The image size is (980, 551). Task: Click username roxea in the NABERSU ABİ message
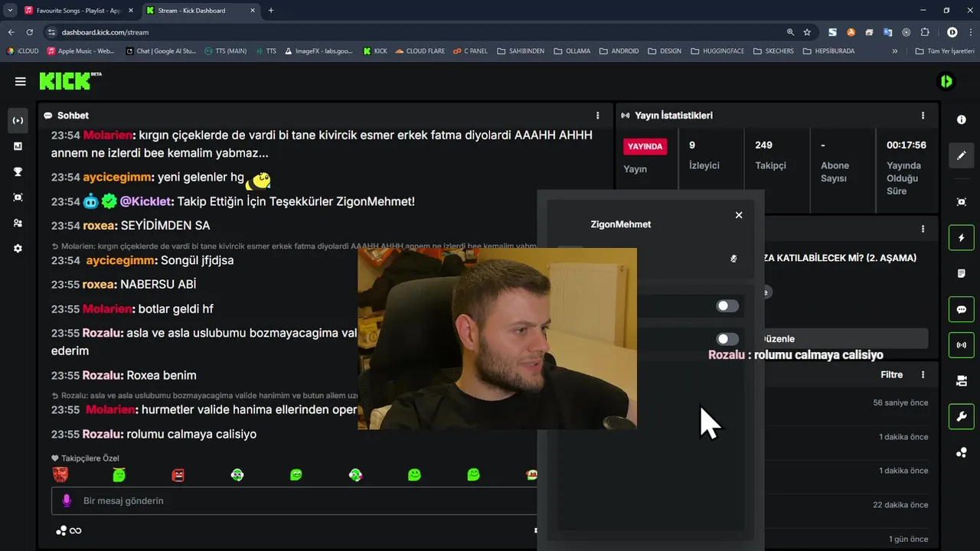coord(98,284)
